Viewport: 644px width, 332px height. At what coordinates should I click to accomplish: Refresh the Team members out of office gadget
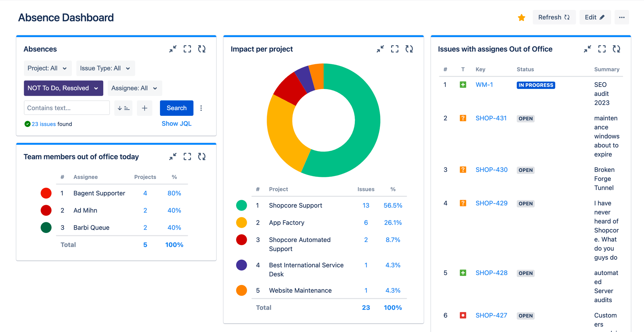click(202, 156)
